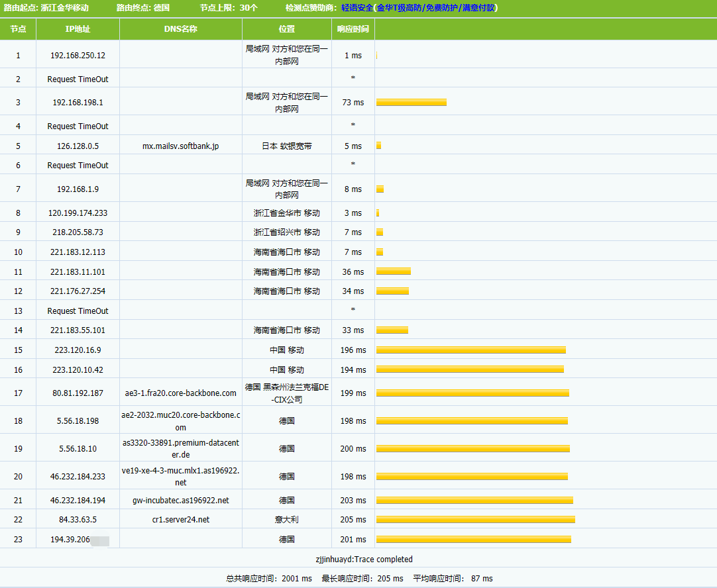This screenshot has width=717, height=588.
Task: Click the 响应时间 column header
Action: point(353,29)
